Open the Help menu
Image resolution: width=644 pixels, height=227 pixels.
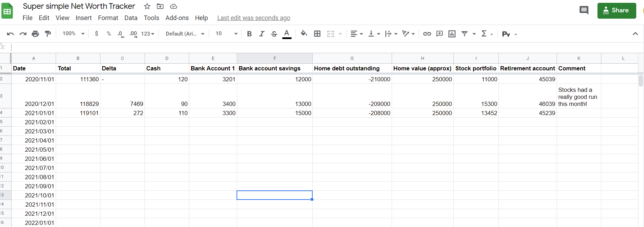[x=201, y=18]
